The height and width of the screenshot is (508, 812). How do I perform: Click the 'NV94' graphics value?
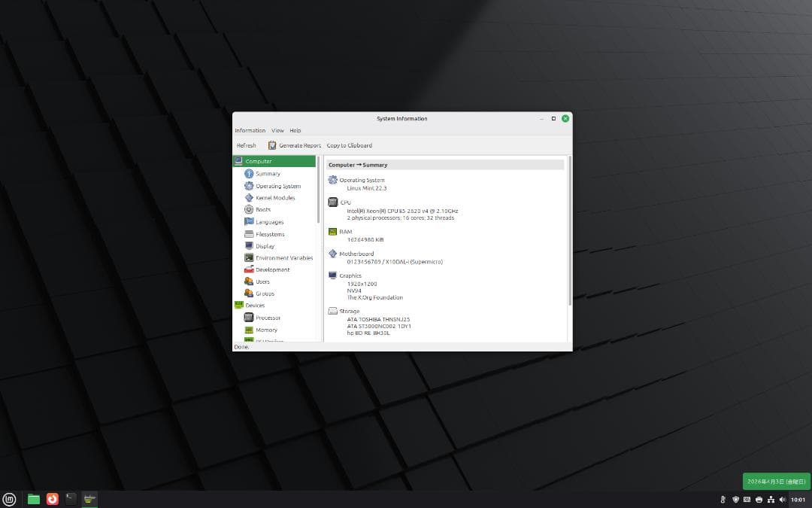354,291
